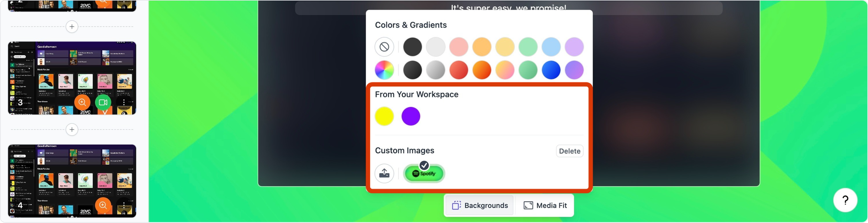Image resolution: width=868 pixels, height=223 pixels.
Task: Select the no-background option icon
Action: pos(384,47)
